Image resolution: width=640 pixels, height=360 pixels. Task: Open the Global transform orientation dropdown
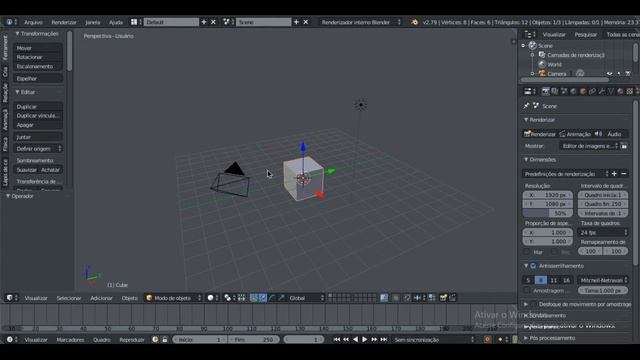click(x=306, y=298)
